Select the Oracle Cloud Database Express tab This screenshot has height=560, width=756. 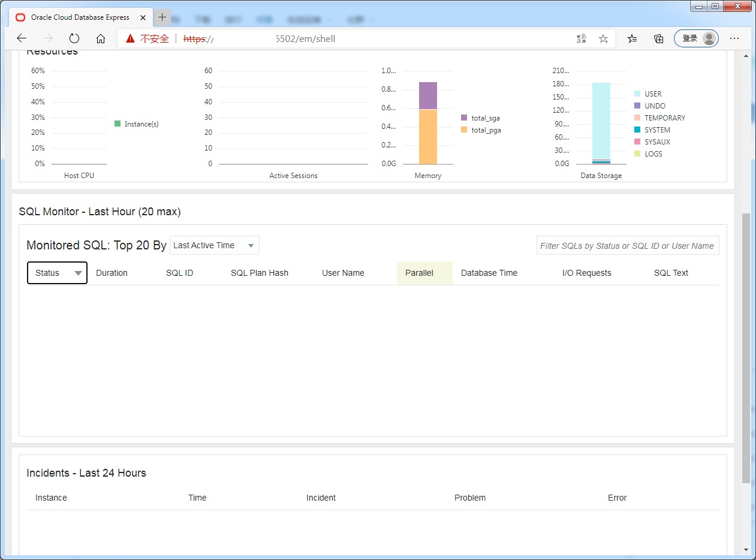(x=80, y=17)
